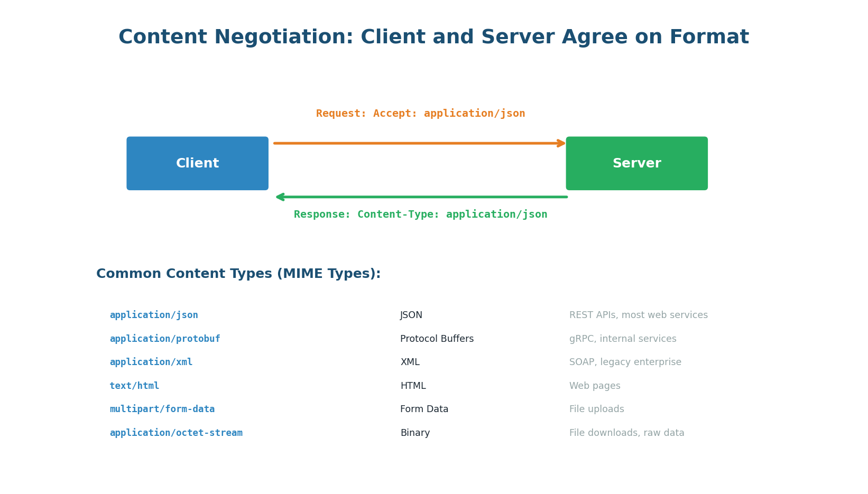Screen dimensions: 868x494
Task: Select the green Server box
Action: (x=636, y=163)
